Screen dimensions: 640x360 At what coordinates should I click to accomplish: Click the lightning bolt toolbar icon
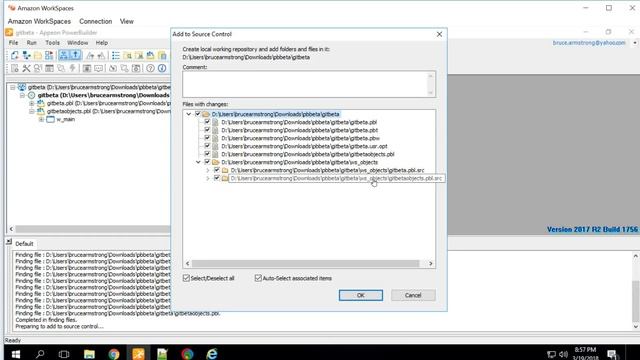click(73, 68)
